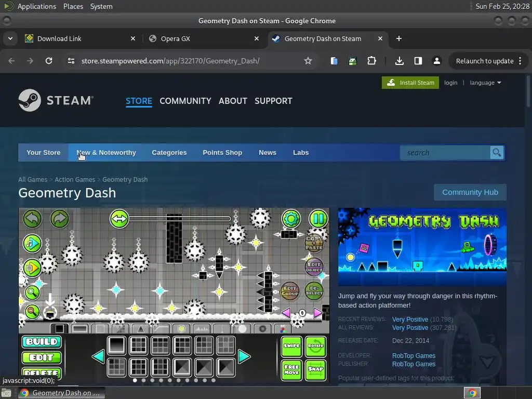Open the STORE section
This screenshot has width=532, height=399.
139,101
